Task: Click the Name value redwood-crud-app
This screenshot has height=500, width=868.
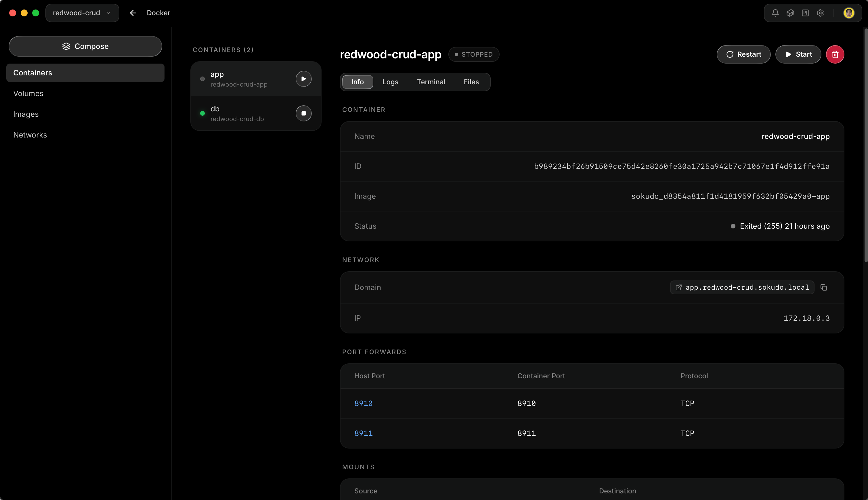Action: pos(796,137)
